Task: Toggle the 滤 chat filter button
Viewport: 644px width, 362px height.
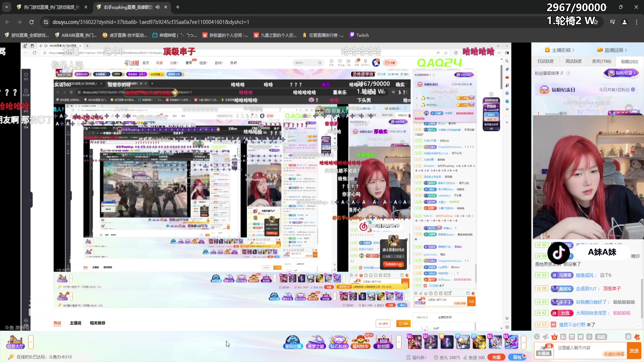Action: click(x=628, y=337)
